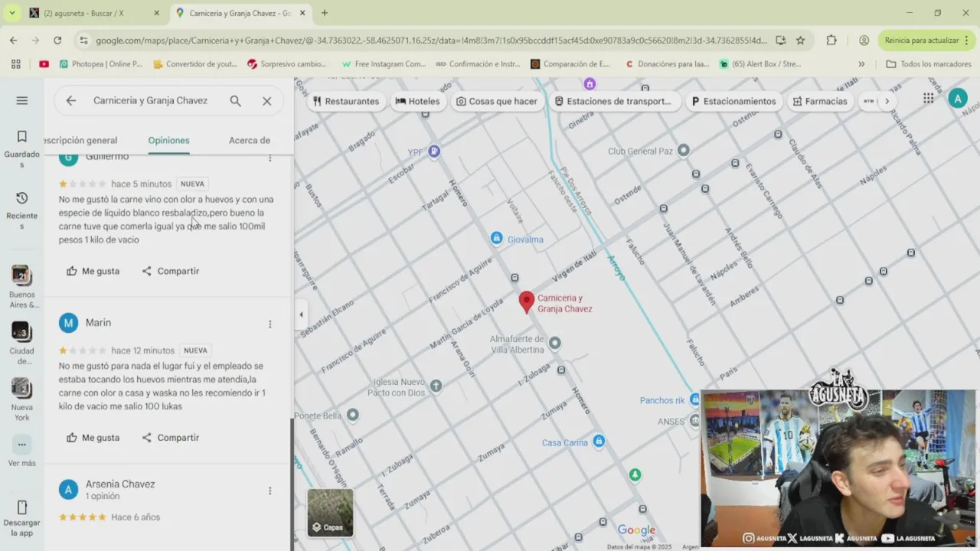Open Recientes history panel
This screenshot has width=980, height=551.
[21, 210]
